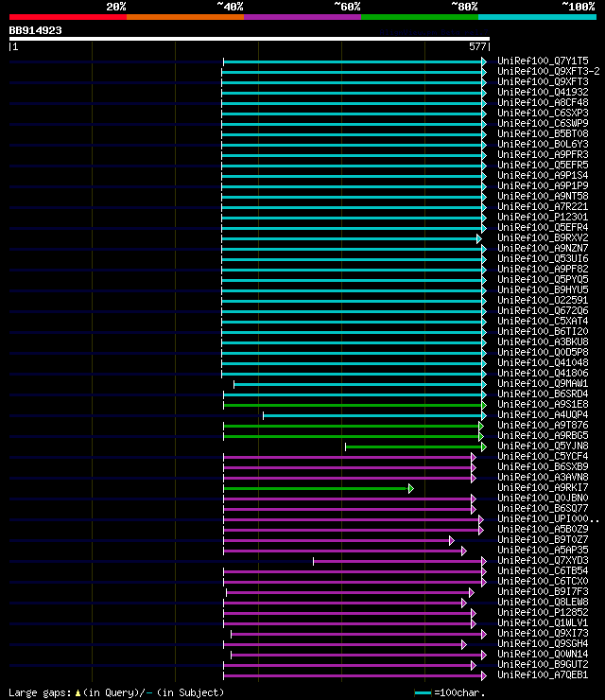Click the UniRef100_C6SXP3 label
Viewport: 605px width, 700px height.
(x=543, y=113)
